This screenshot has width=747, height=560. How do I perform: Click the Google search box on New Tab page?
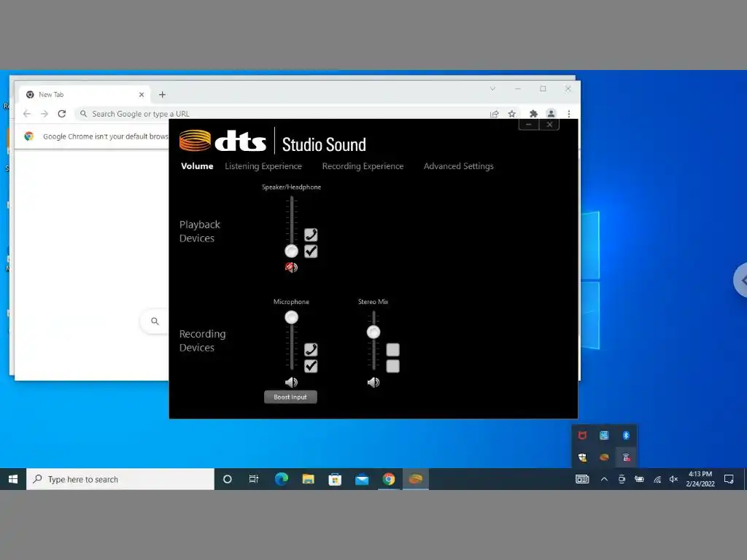(155, 322)
